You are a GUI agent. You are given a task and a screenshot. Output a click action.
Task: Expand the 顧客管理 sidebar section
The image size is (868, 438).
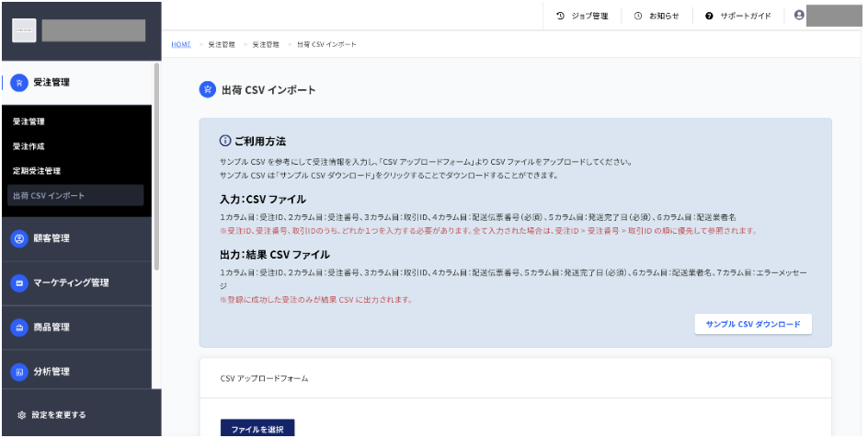click(76, 238)
